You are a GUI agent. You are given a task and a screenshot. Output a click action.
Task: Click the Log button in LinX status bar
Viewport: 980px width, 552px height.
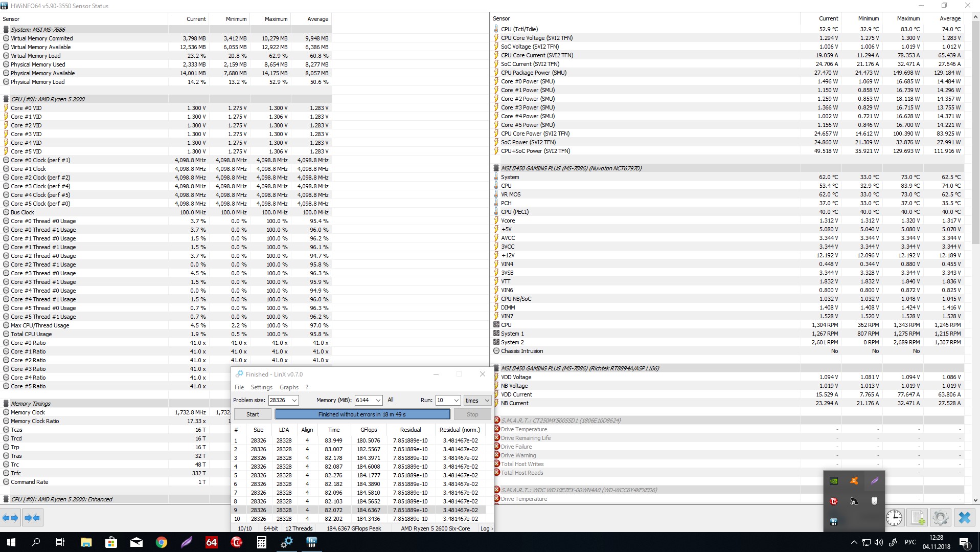tap(486, 528)
